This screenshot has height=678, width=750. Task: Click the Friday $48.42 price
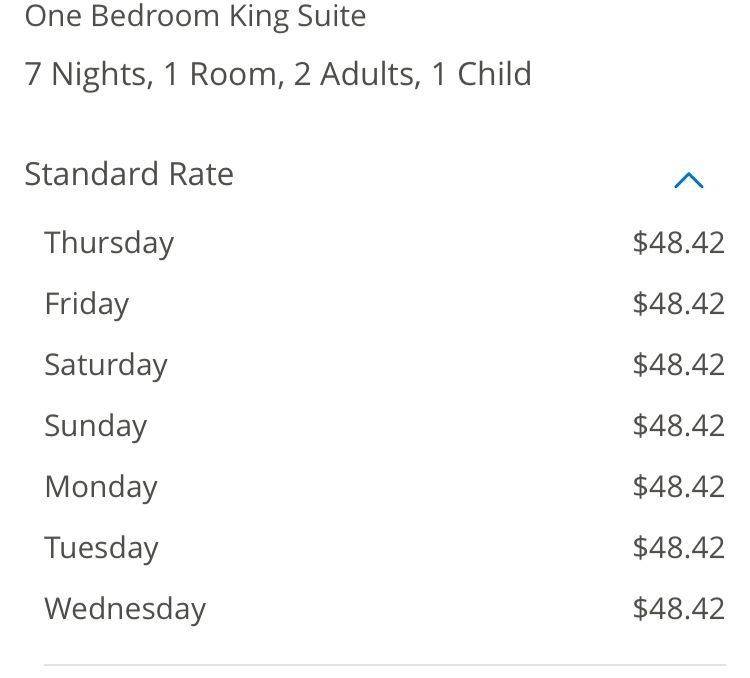678,304
